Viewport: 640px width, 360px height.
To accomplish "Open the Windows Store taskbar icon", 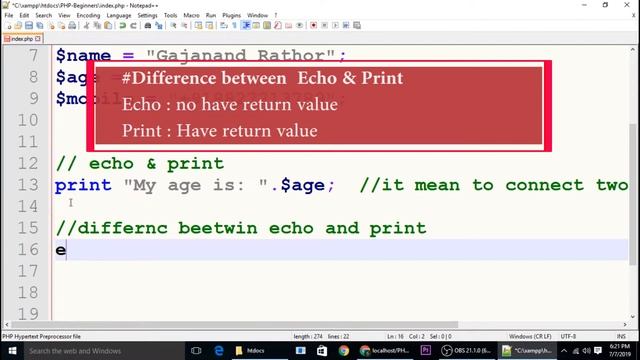I will click(x=322, y=351).
